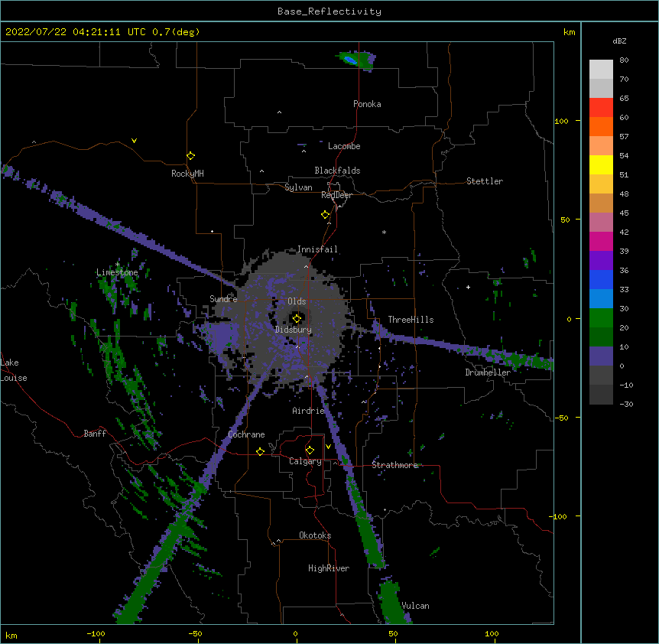This screenshot has height=644, width=659.
Task: Click the Lacombe town label
Action: [344, 146]
